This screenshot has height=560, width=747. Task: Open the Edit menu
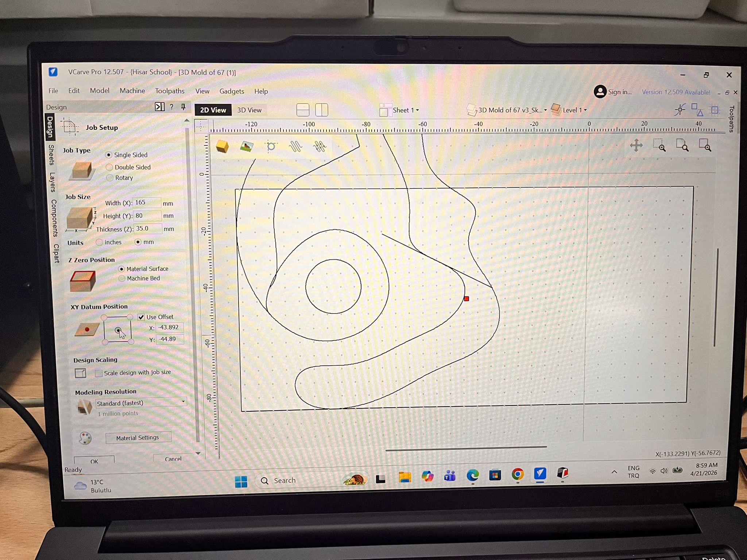(x=74, y=91)
